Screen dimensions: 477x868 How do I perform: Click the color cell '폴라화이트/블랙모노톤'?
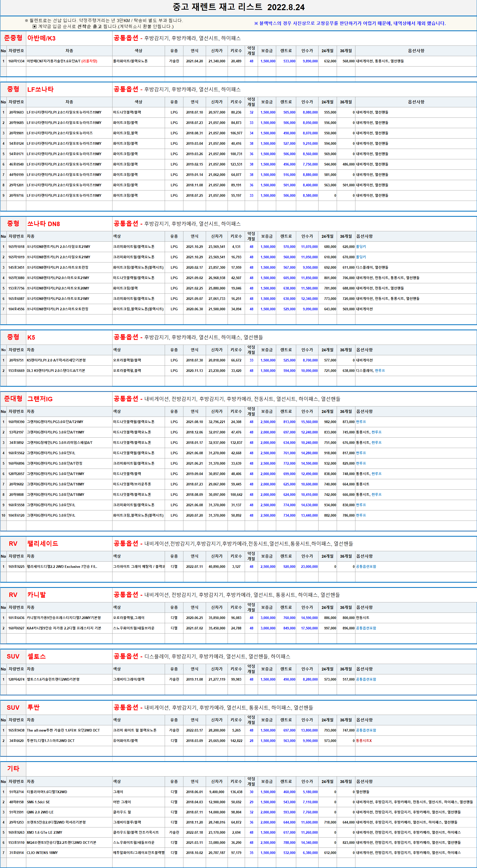(130, 61)
